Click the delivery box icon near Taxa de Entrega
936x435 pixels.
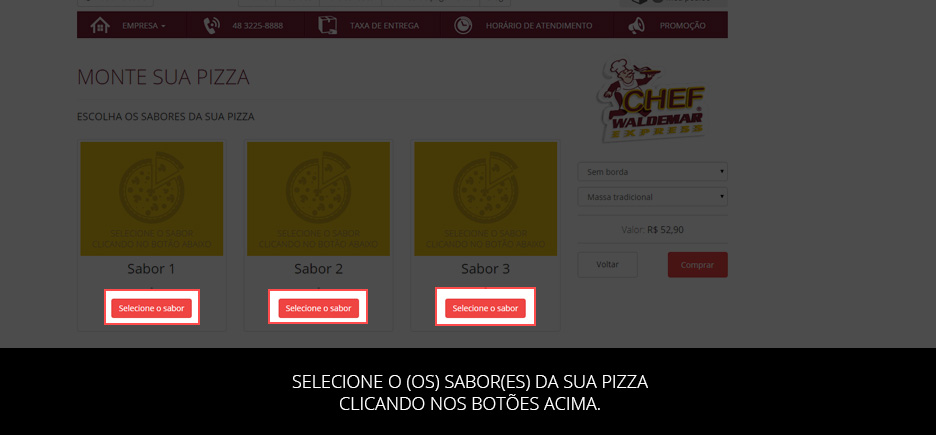point(328,26)
